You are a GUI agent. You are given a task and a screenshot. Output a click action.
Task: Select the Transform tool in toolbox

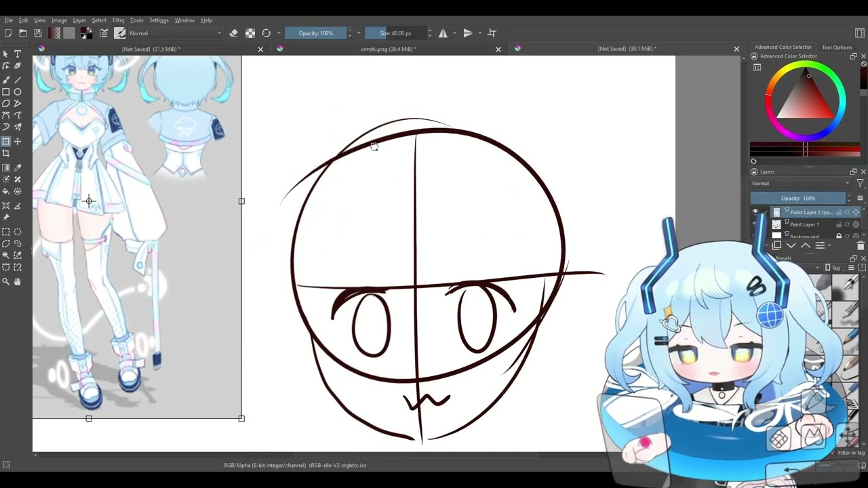tap(6, 141)
